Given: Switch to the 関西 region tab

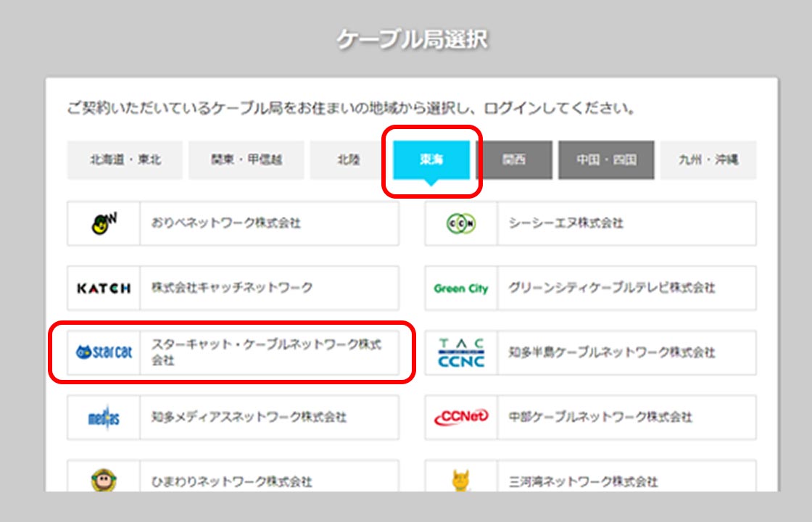Looking at the screenshot, I should [x=514, y=160].
